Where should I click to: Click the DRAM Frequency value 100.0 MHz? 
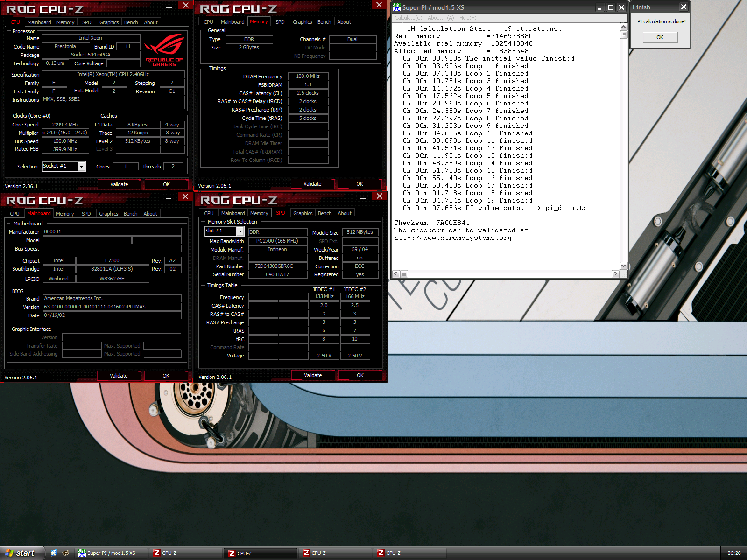click(x=308, y=76)
